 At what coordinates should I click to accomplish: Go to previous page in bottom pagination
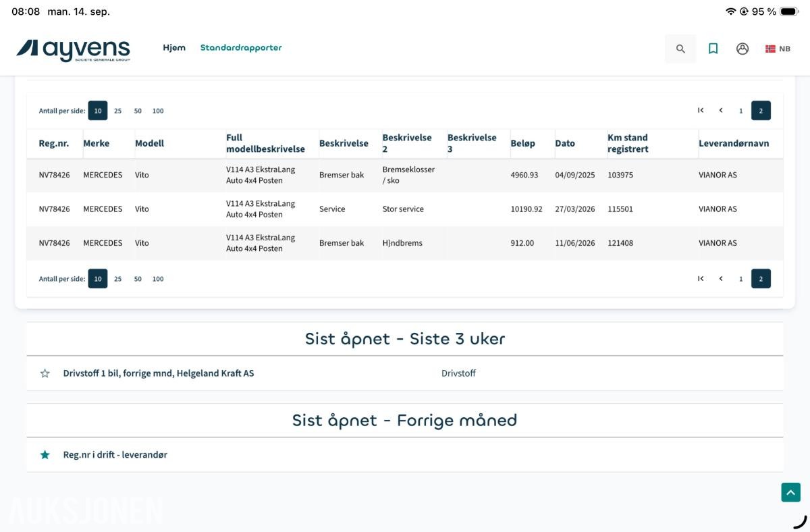pyautogui.click(x=721, y=279)
